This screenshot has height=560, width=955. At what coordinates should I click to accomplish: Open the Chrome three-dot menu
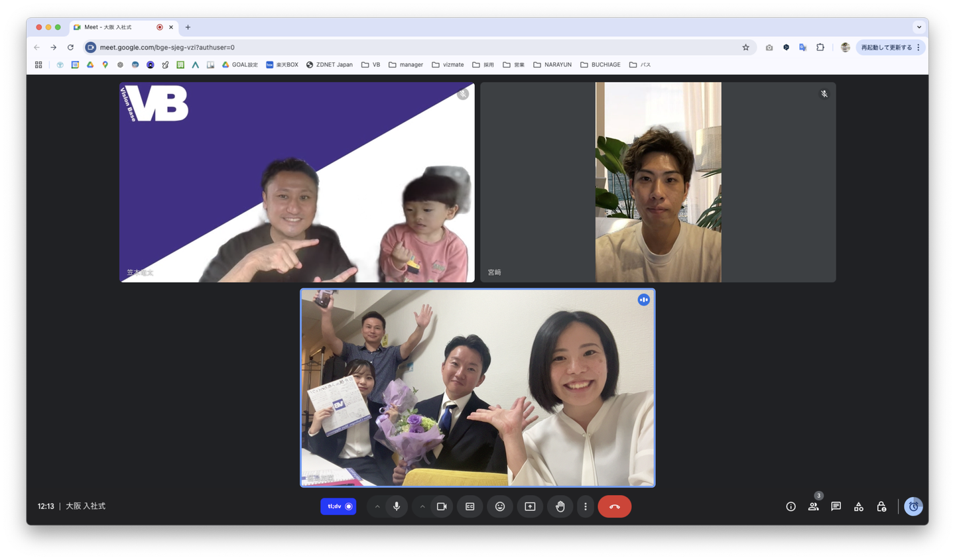click(919, 48)
